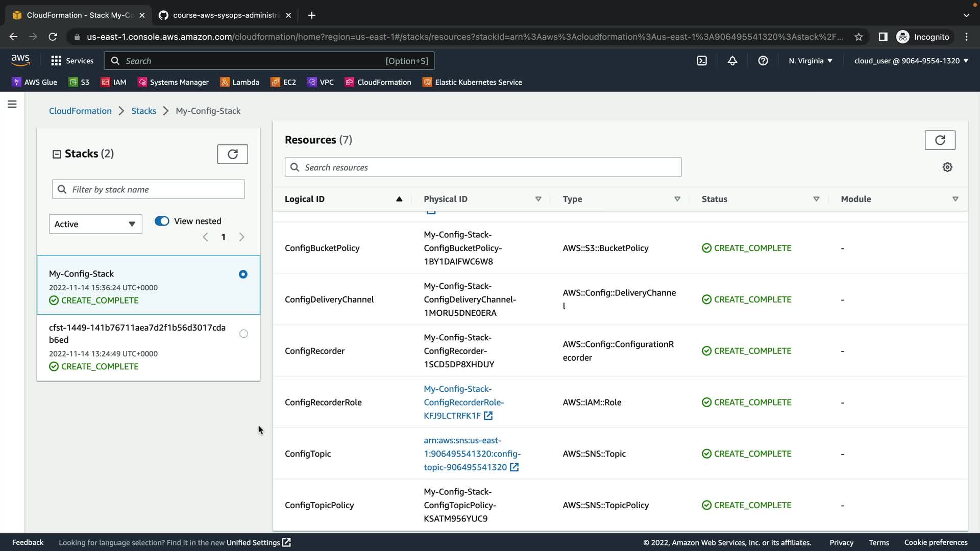
Task: Go to the Stacks breadcrumb link
Action: tap(143, 111)
